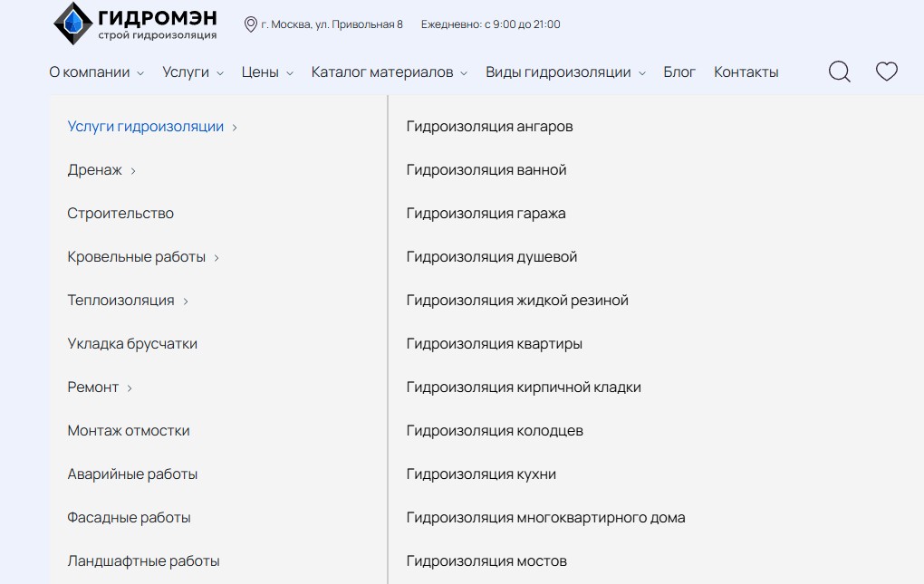Expand the Виды гидроизоляции chevron

[x=642, y=73]
